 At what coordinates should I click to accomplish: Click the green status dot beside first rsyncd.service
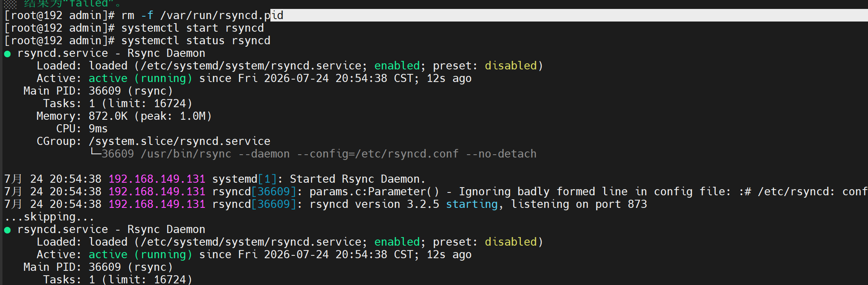7,54
